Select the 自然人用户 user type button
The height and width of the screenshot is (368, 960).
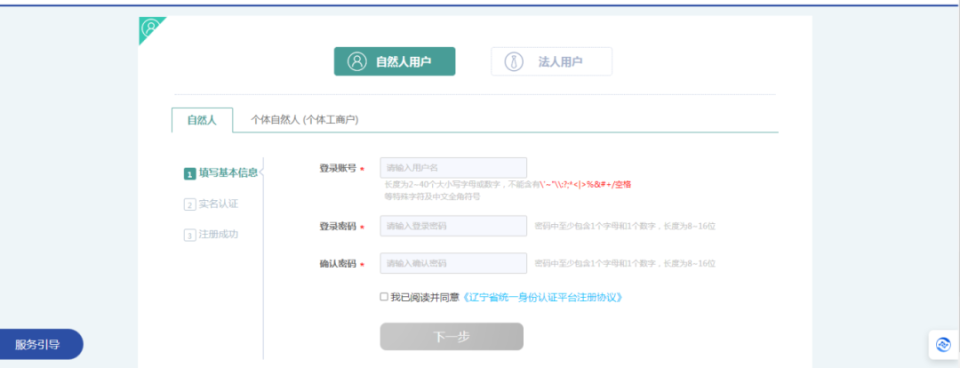click(394, 61)
